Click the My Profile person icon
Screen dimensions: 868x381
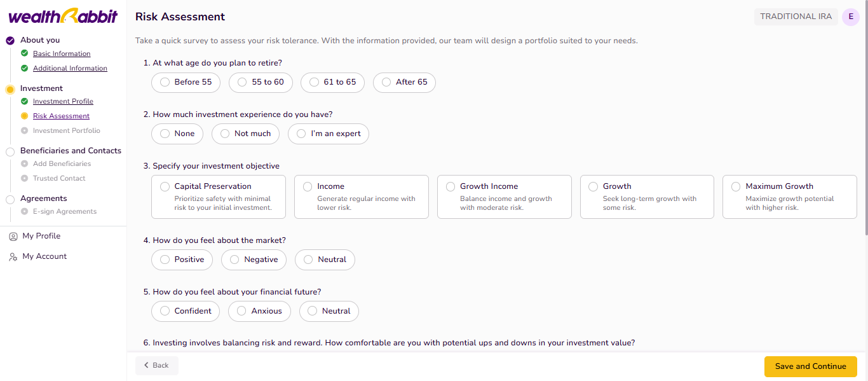(13, 236)
